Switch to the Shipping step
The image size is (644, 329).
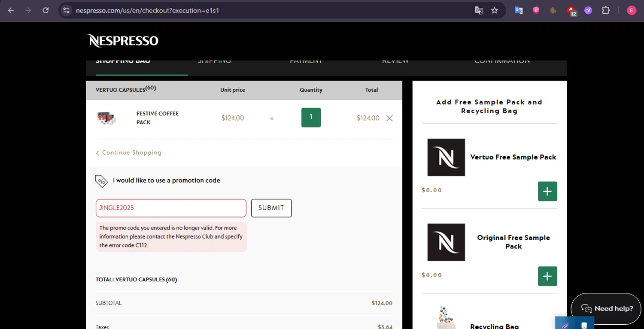coord(214,61)
